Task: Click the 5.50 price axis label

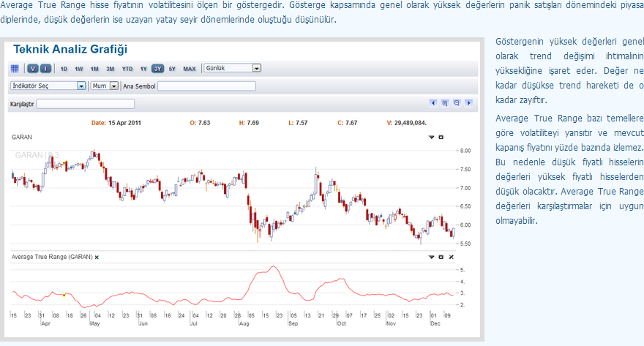Action: click(x=465, y=244)
